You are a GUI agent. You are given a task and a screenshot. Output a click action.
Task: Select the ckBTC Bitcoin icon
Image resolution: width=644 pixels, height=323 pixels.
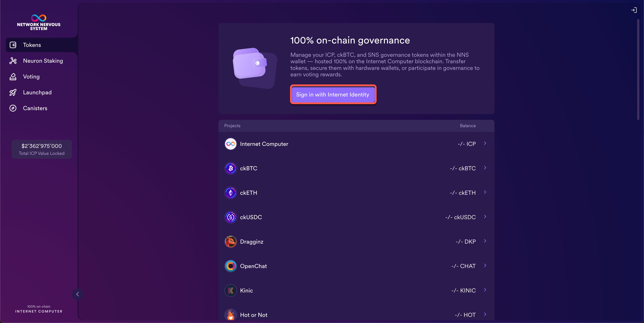[231, 168]
